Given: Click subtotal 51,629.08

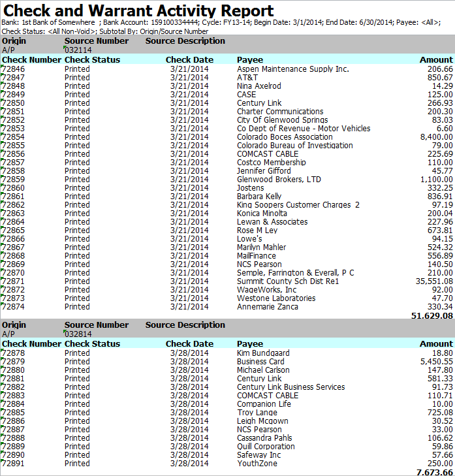Looking at the screenshot, I should click(432, 316).
